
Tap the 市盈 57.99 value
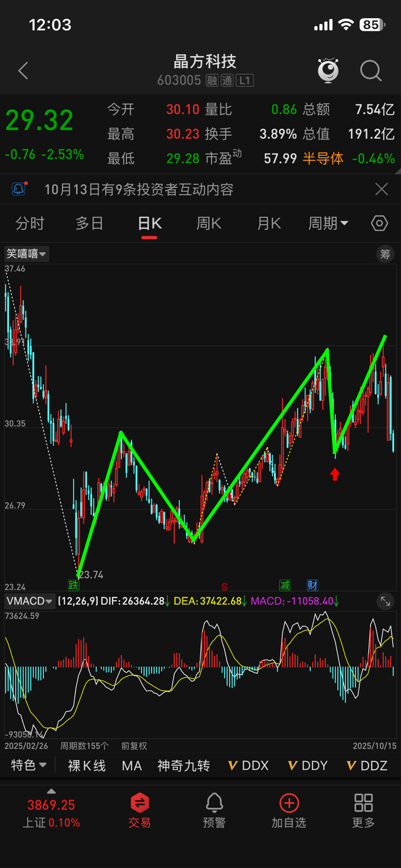[280, 158]
